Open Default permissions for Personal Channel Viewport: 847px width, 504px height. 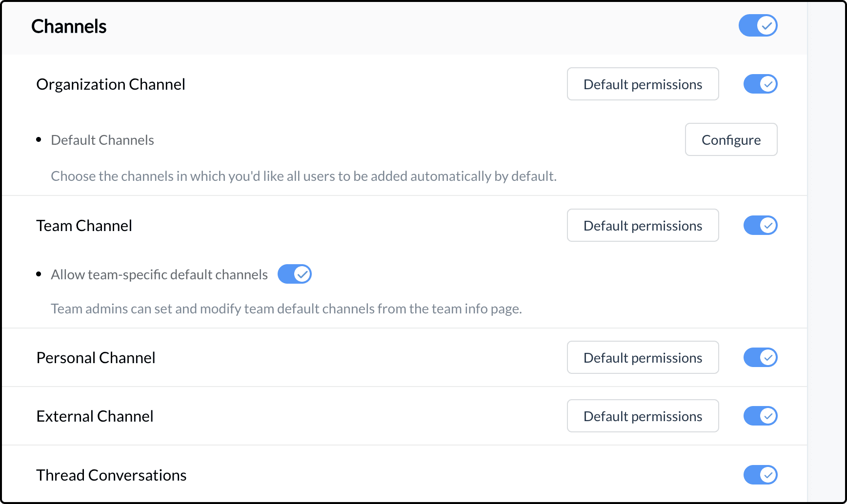pyautogui.click(x=643, y=357)
